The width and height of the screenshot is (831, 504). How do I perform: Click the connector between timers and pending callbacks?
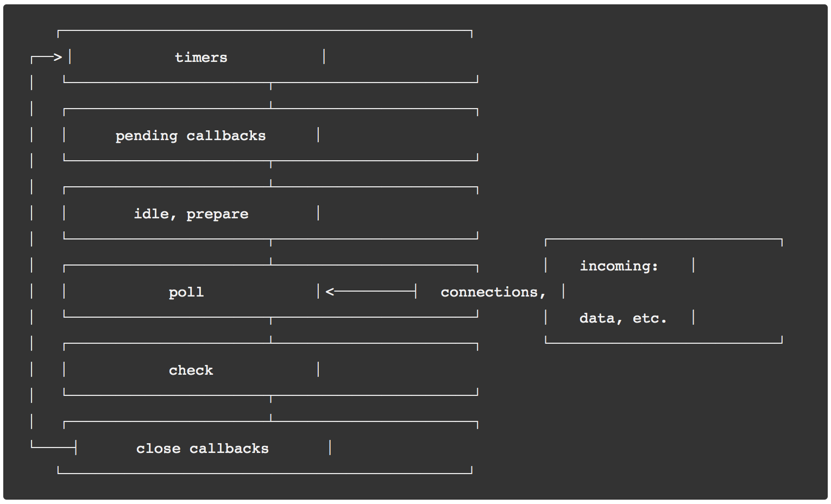pyautogui.click(x=270, y=95)
